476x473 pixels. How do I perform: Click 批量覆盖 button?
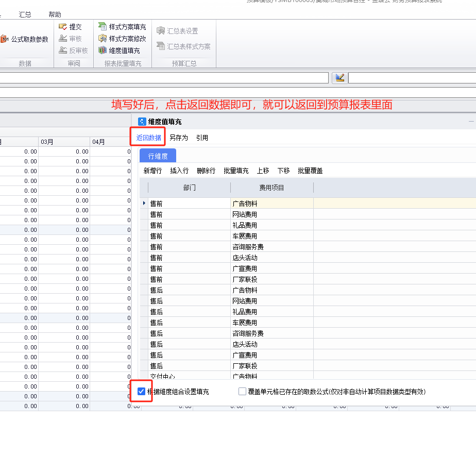pos(310,171)
